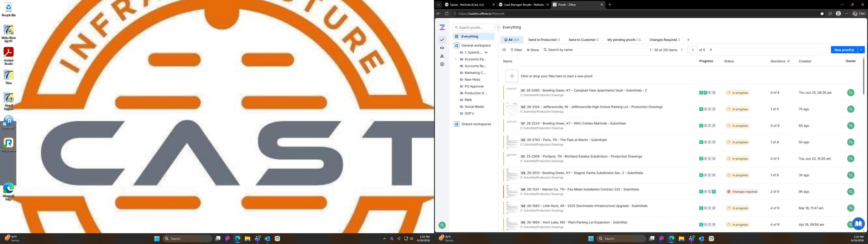The image size is (868, 244).
Task: Open thumbnail of proof 26-2513 Stagner Farms
Action: [x=512, y=175]
